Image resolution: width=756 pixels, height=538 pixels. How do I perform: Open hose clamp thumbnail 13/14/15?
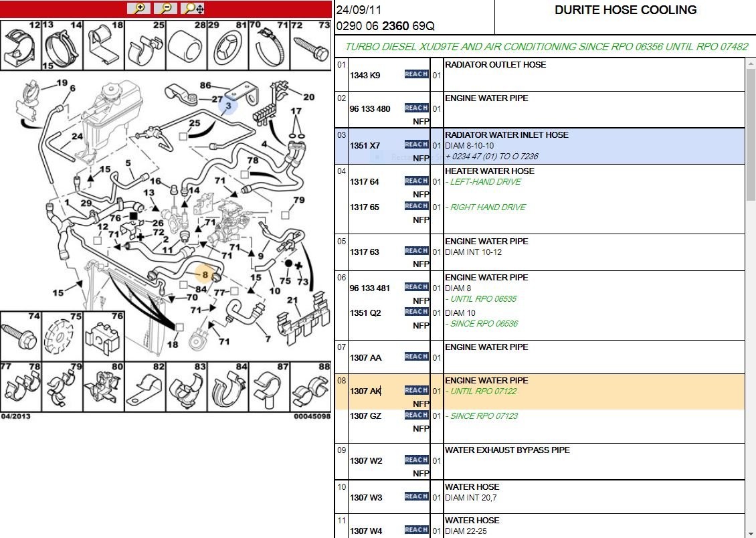[x=62, y=46]
